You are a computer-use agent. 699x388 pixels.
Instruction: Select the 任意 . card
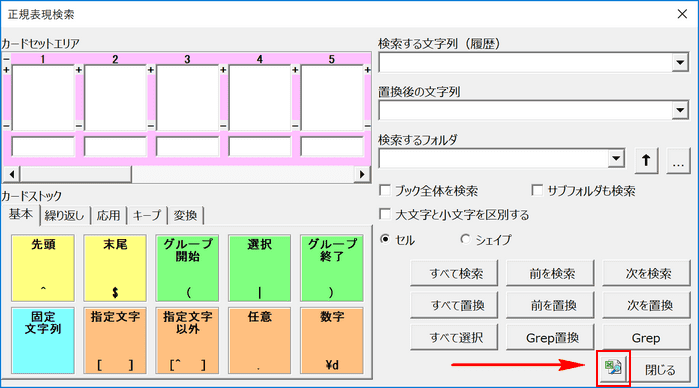point(259,340)
